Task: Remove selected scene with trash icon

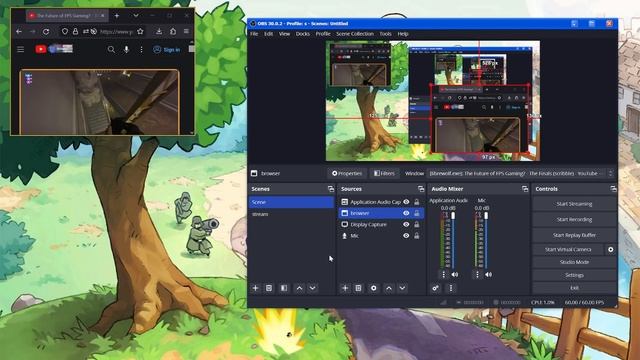Action: pos(269,288)
